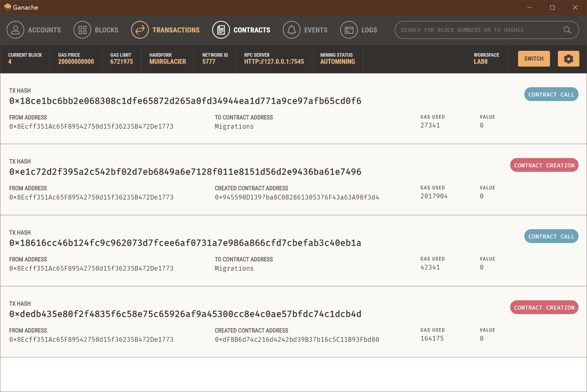Select gas used value 2017904
The image size is (587, 392).
434,196
